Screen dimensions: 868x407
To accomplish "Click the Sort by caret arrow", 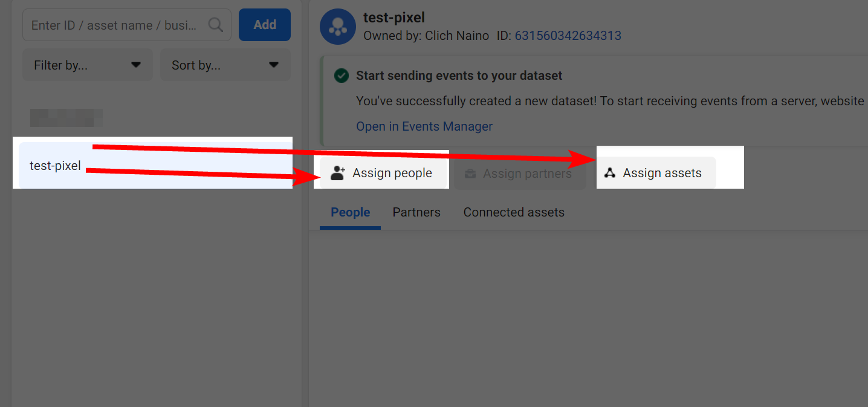I will pyautogui.click(x=274, y=65).
